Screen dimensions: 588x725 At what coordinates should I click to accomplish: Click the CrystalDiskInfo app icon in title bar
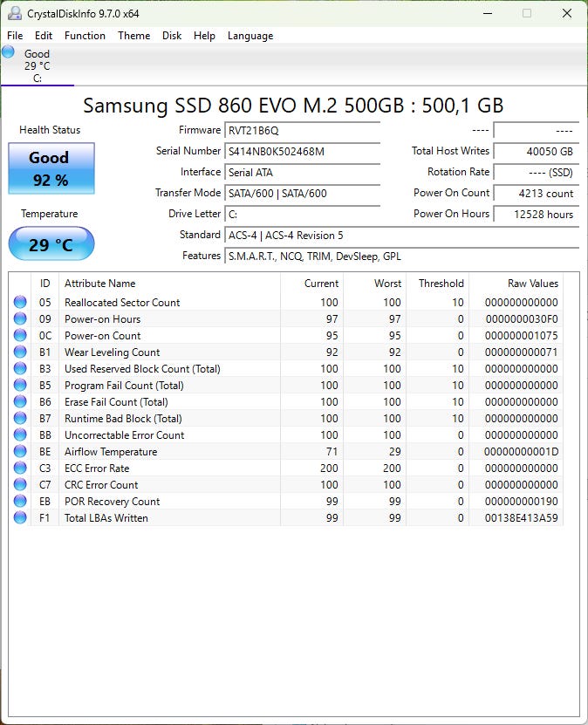tap(14, 13)
